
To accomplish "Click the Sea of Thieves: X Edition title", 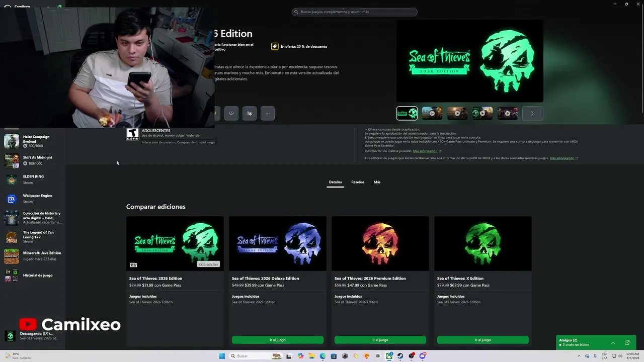I will (460, 279).
